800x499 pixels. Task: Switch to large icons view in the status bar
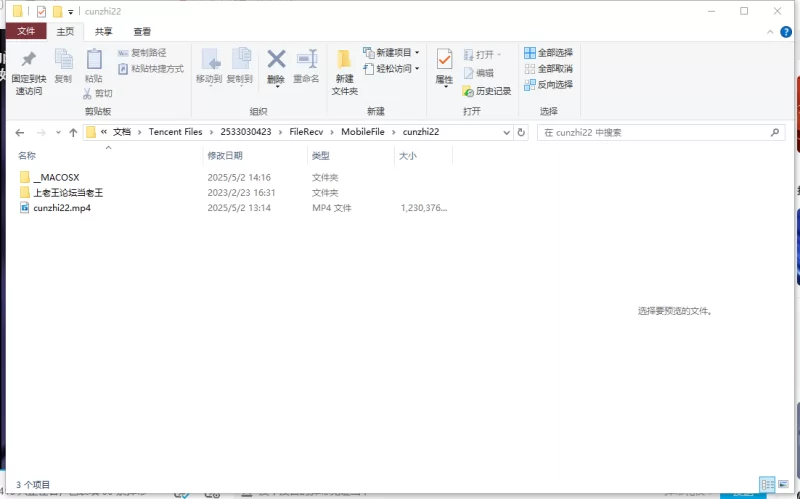pos(783,484)
